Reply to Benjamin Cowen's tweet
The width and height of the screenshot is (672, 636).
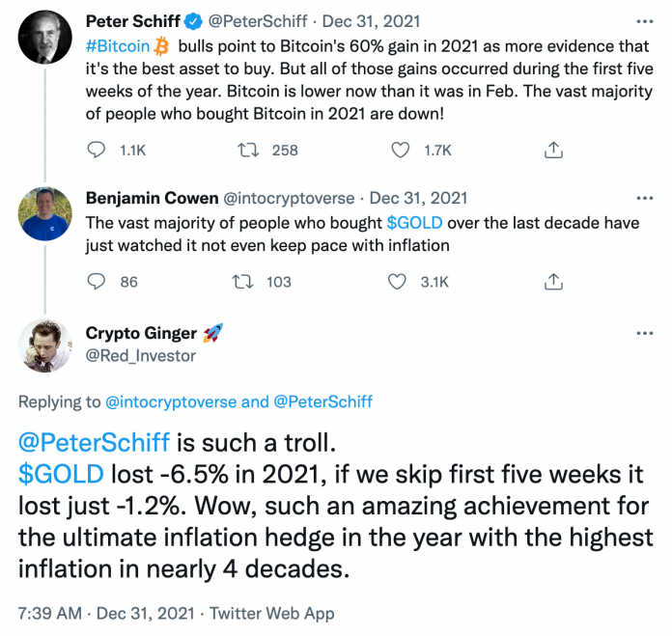click(x=97, y=282)
